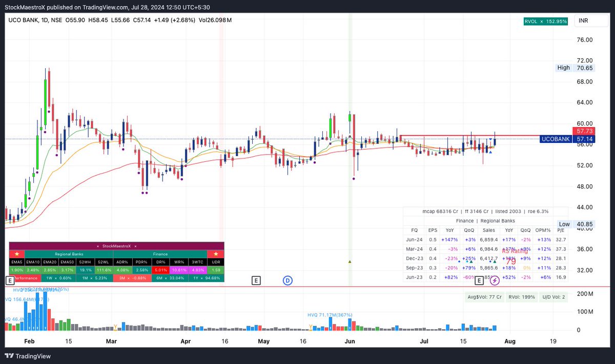Click the green triangle marker below the June spike
The width and height of the screenshot is (615, 364).
tap(350, 262)
